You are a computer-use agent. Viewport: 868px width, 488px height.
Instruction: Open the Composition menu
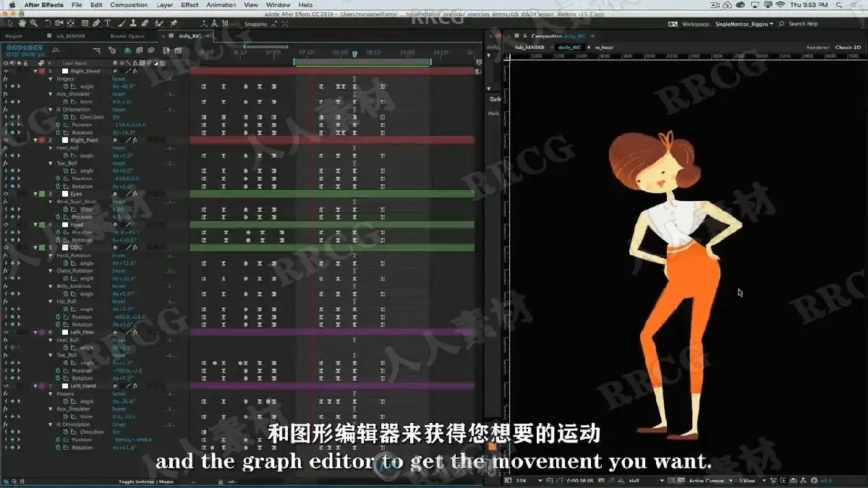click(129, 5)
